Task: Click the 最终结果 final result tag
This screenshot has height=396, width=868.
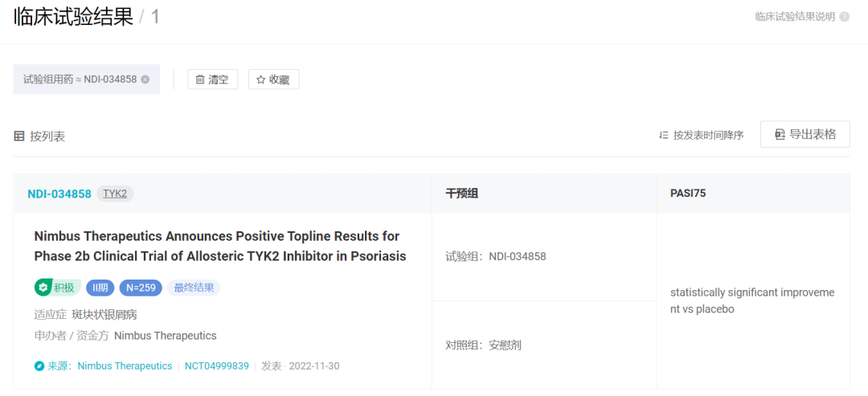Action: (193, 288)
